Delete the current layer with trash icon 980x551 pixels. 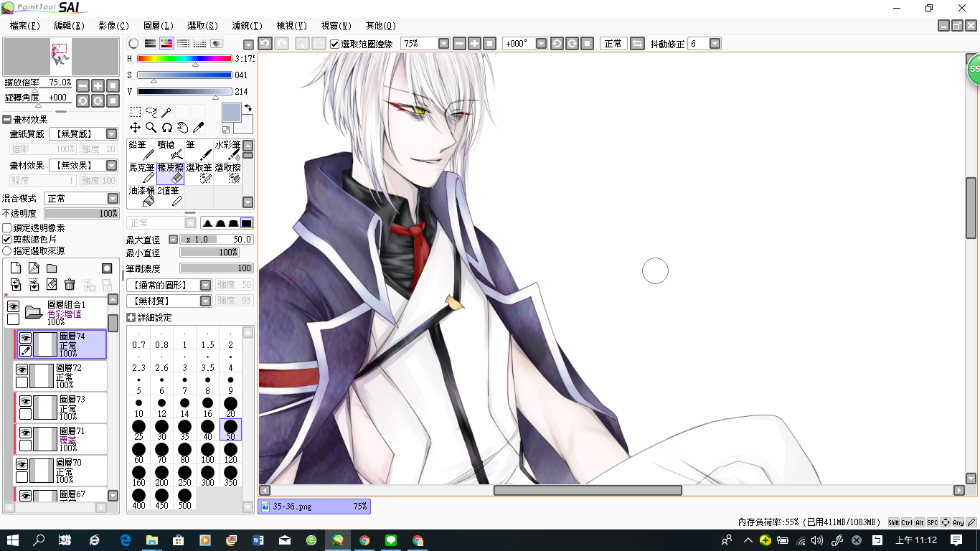pyautogui.click(x=70, y=285)
